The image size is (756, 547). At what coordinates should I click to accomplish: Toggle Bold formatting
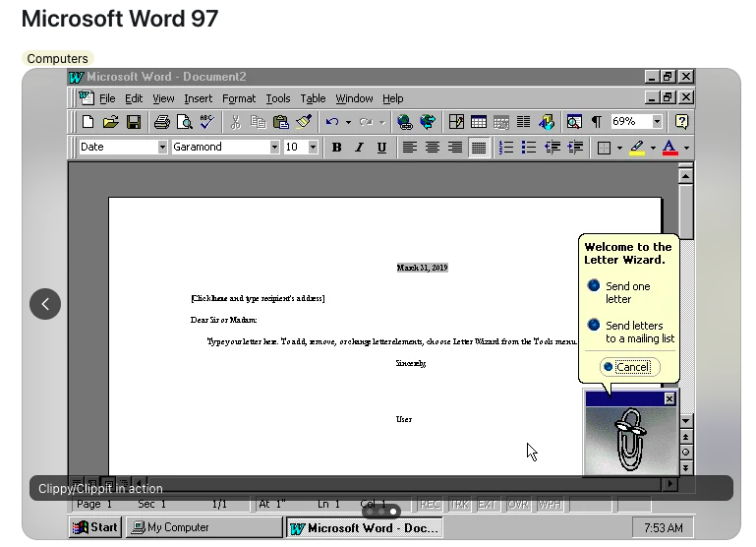tap(336, 148)
